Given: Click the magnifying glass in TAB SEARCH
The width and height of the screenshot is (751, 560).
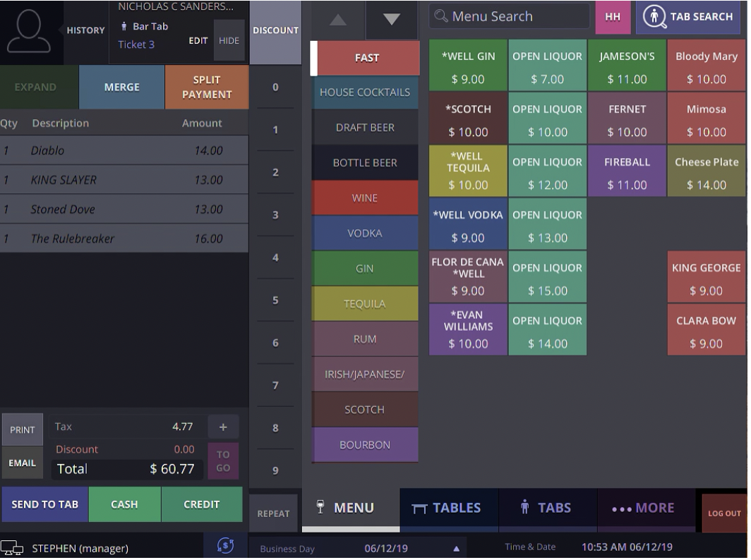Looking at the screenshot, I should point(654,16).
